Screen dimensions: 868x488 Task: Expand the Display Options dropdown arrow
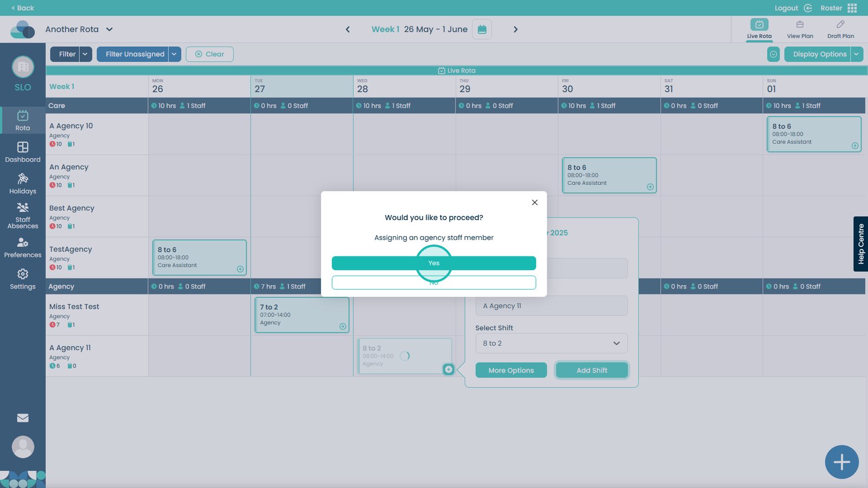857,54
